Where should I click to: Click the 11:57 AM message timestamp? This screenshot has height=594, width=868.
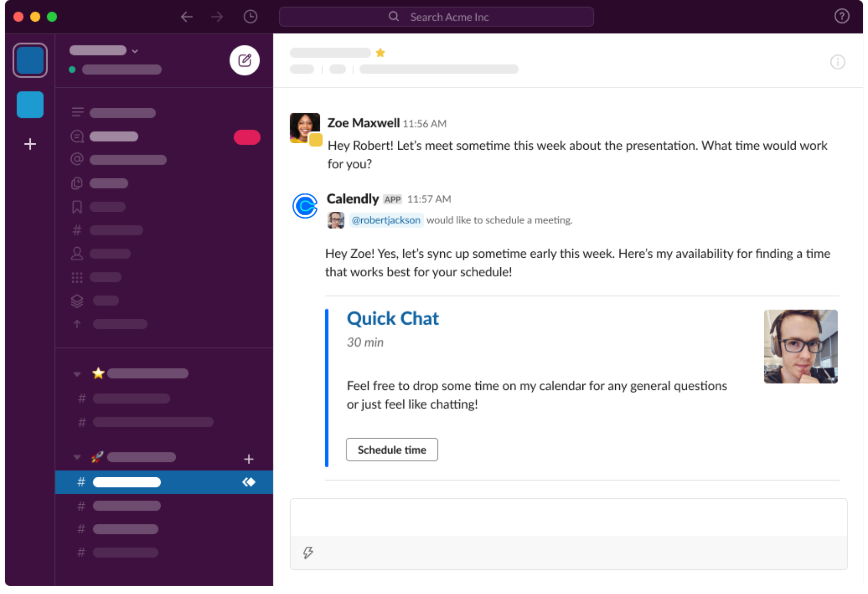point(429,199)
